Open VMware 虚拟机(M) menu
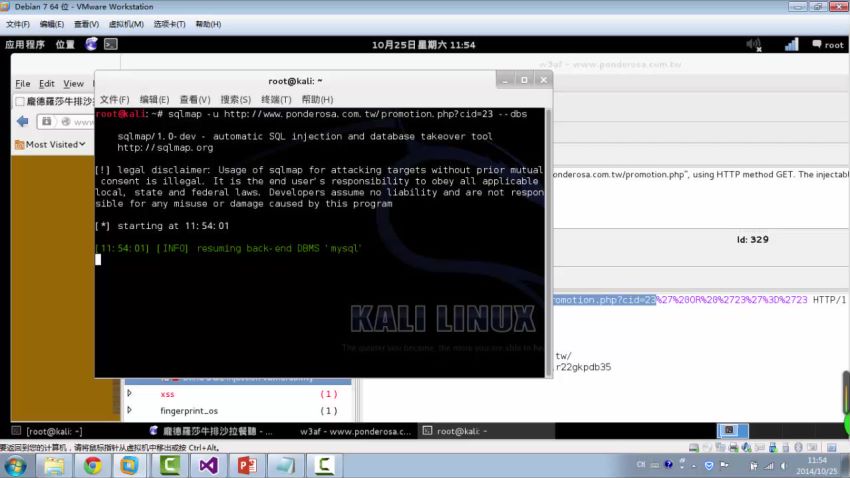850x478 pixels. [x=126, y=24]
